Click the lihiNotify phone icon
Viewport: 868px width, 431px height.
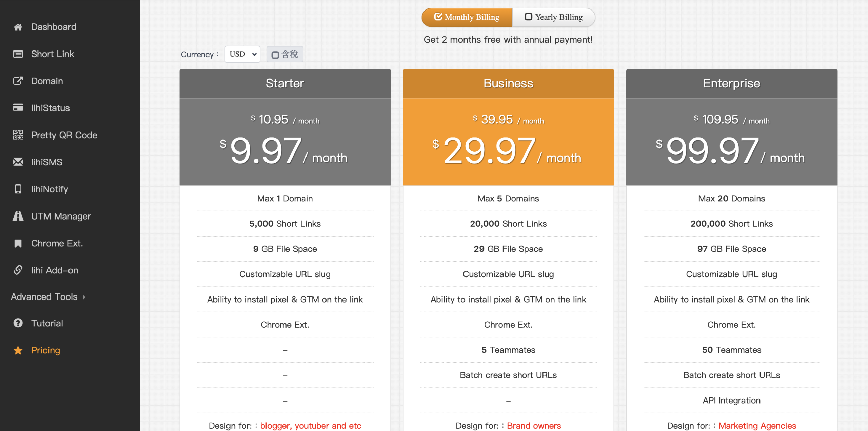coord(18,189)
